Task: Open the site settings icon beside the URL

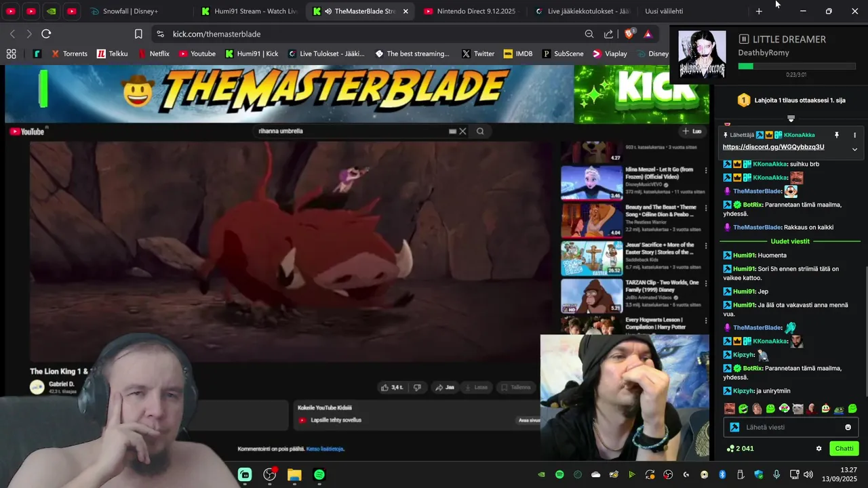Action: pos(160,34)
